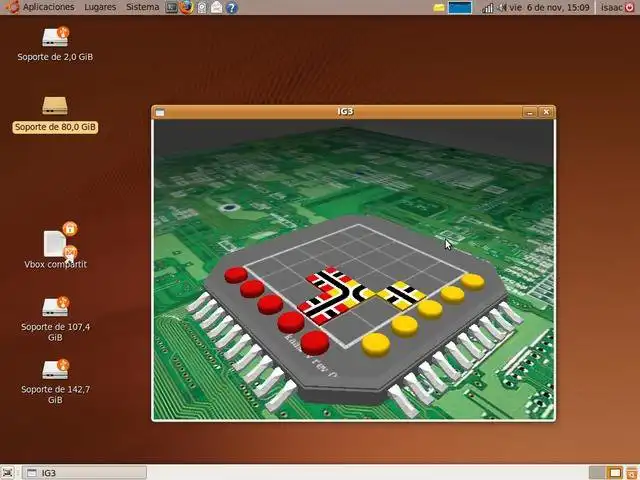Open the Evolution mail envelope launcher
Screen dimensions: 640x480
click(216, 7)
